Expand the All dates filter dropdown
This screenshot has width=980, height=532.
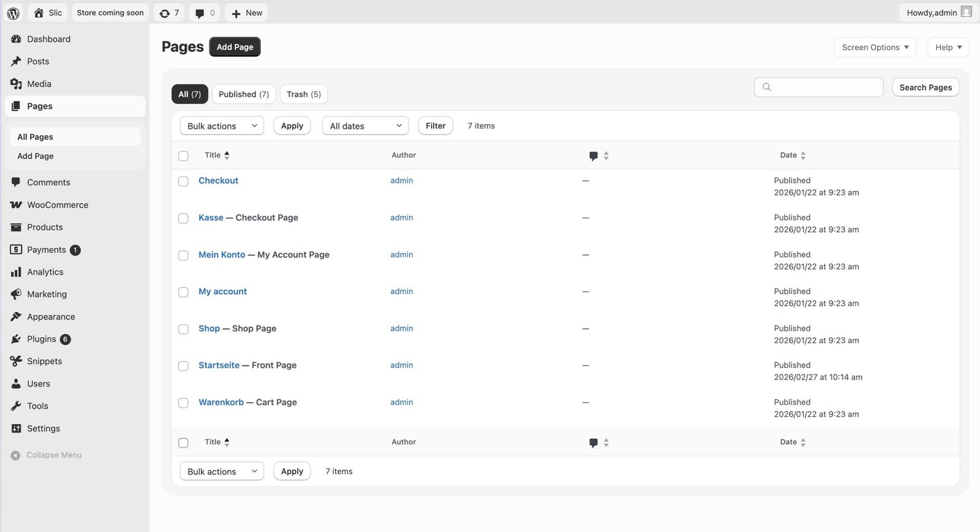click(x=365, y=126)
